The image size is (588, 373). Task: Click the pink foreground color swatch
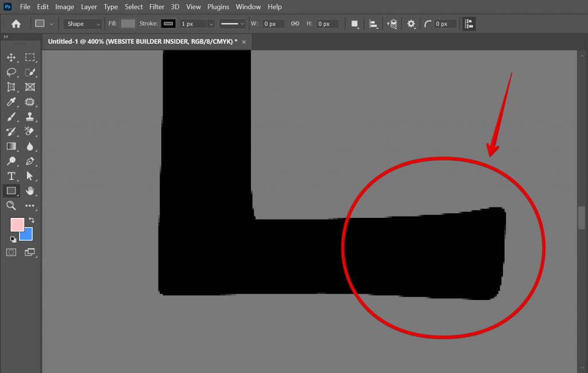(18, 224)
